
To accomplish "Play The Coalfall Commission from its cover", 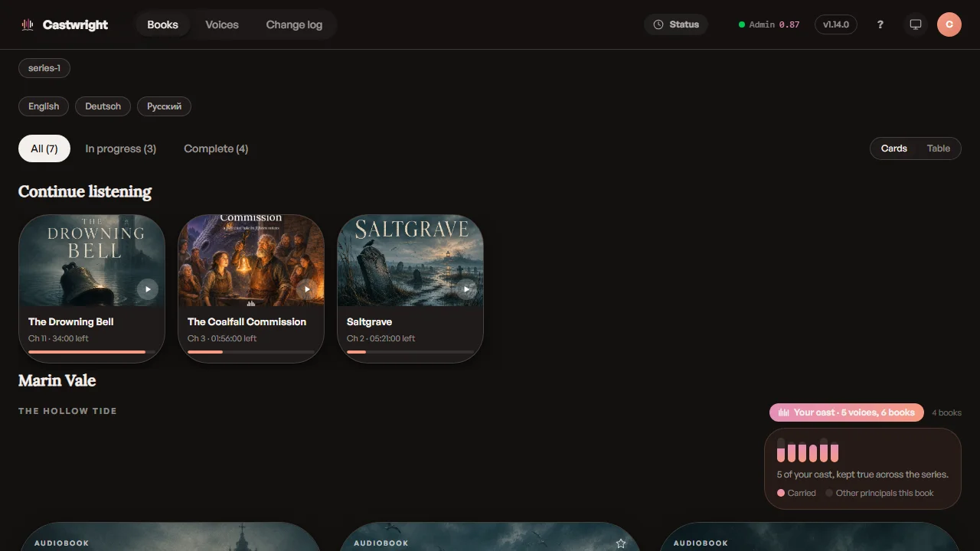I will 307,289.
